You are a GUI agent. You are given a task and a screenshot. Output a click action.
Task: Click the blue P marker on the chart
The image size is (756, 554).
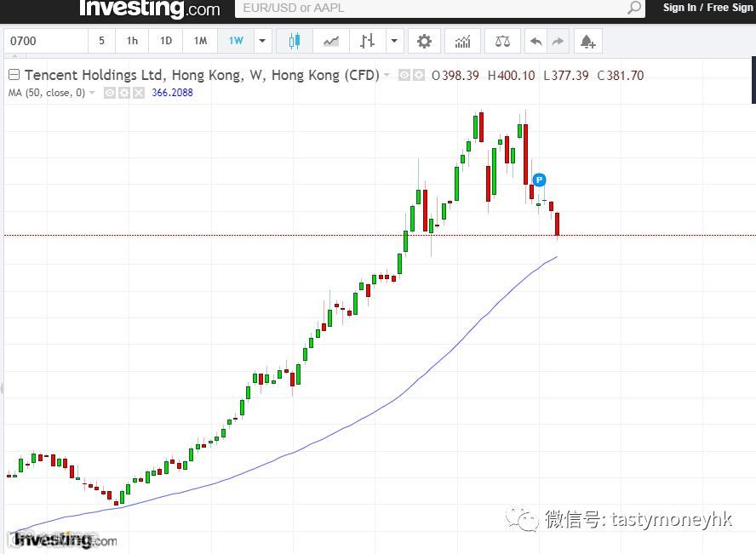tap(539, 180)
